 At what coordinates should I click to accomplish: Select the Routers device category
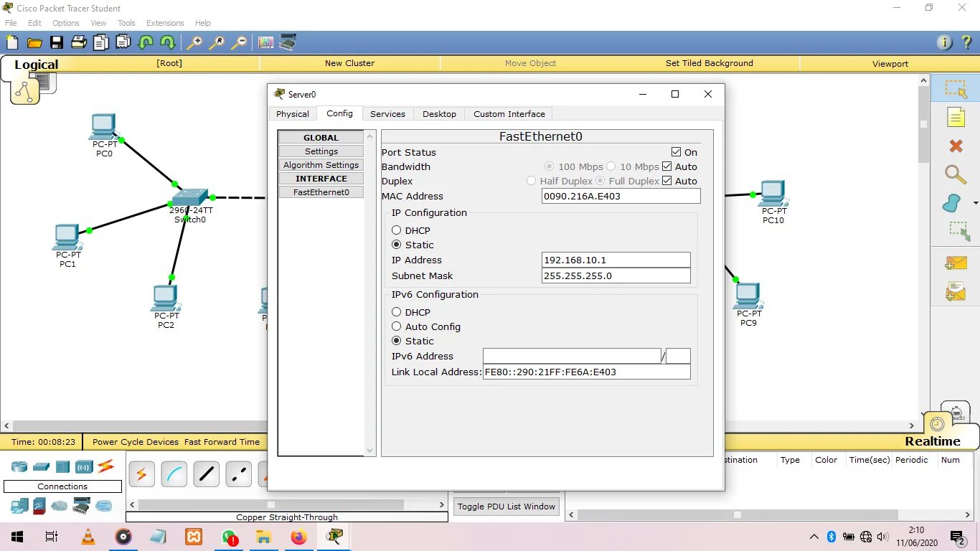pos(19,466)
